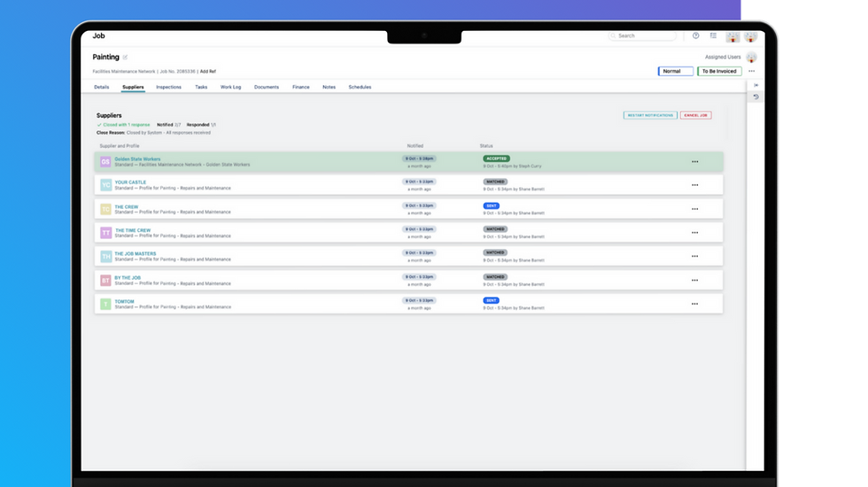The height and width of the screenshot is (487, 868).
Task: Open the help icon in top bar
Action: [x=696, y=35]
